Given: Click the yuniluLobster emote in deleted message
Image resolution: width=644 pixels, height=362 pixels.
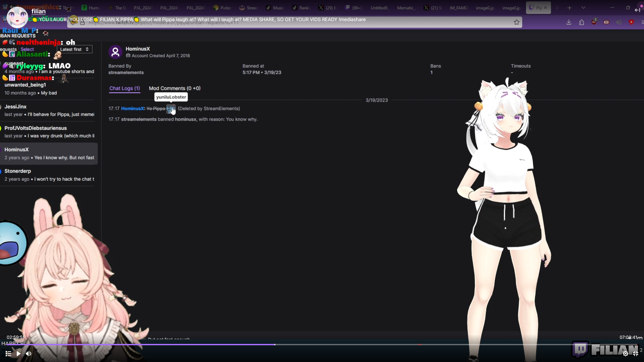Looking at the screenshot, I should tap(171, 109).
